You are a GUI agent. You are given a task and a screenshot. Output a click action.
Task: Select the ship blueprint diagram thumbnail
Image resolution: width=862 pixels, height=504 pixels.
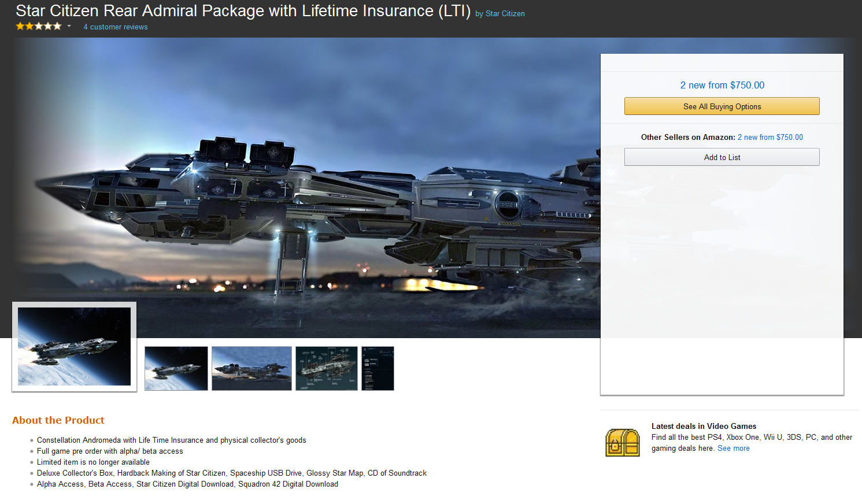[x=327, y=369]
